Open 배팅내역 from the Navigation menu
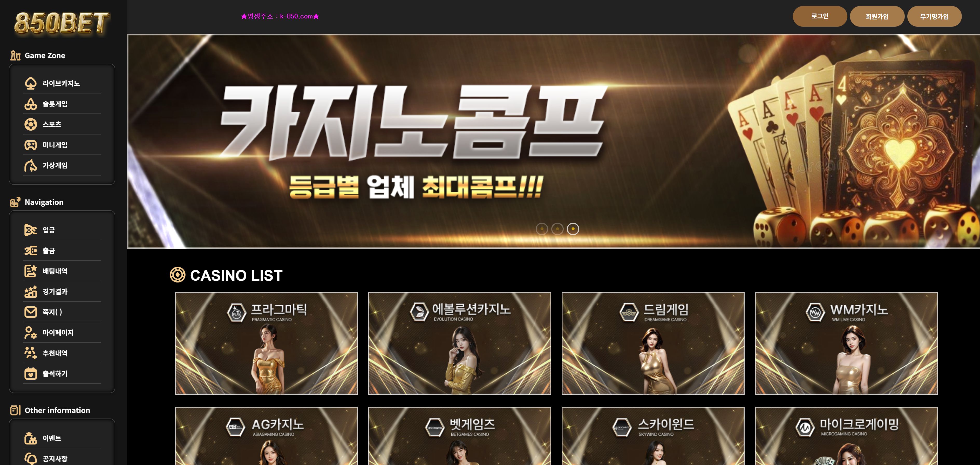 [x=62, y=271]
